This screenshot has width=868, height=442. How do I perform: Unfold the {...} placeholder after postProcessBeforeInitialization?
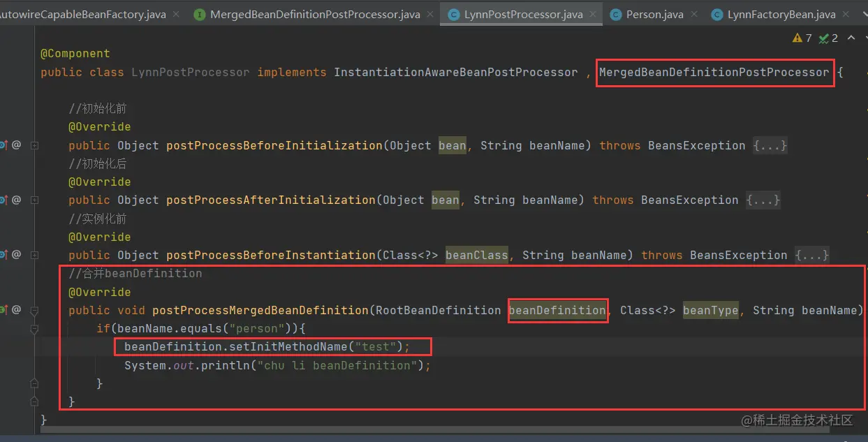click(x=770, y=145)
